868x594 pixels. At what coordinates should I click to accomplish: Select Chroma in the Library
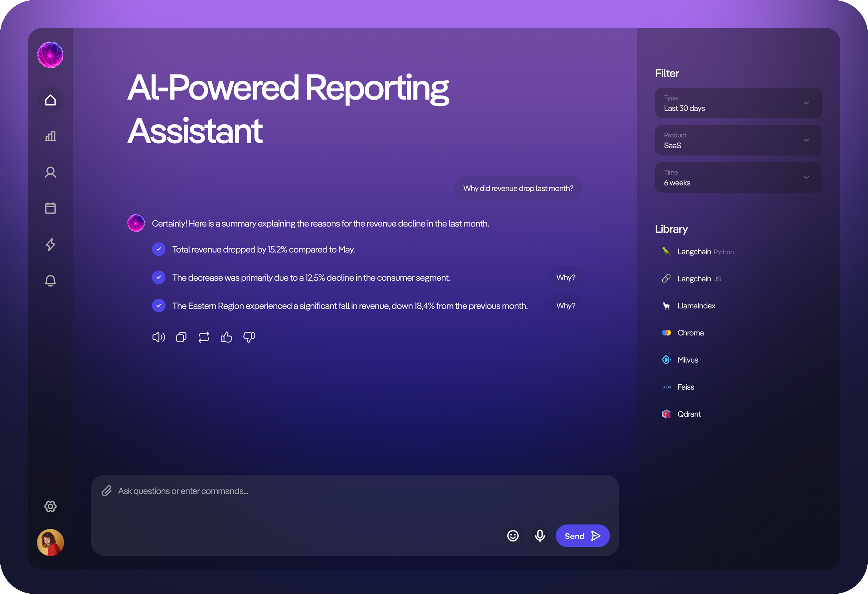click(682, 333)
